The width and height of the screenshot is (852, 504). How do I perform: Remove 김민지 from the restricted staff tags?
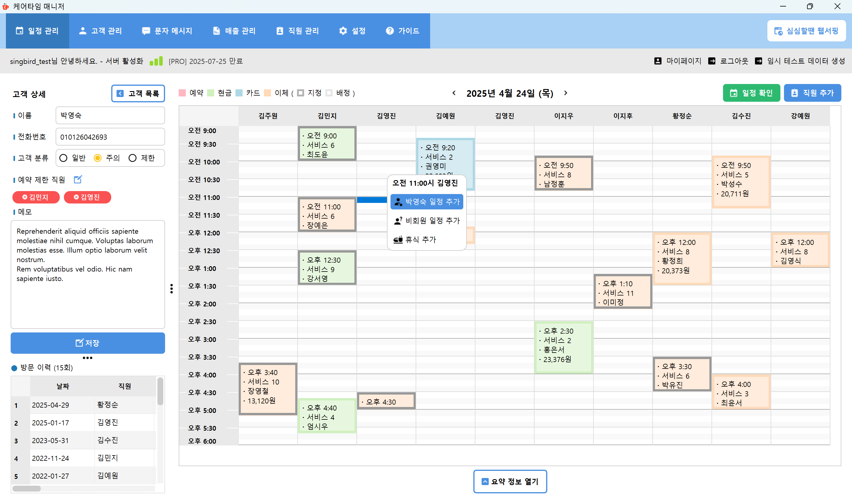point(25,197)
